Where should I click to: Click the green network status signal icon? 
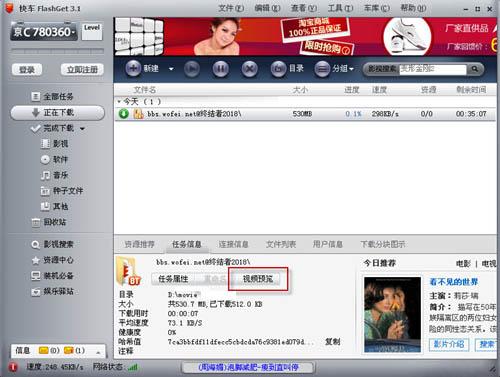[x=133, y=367]
